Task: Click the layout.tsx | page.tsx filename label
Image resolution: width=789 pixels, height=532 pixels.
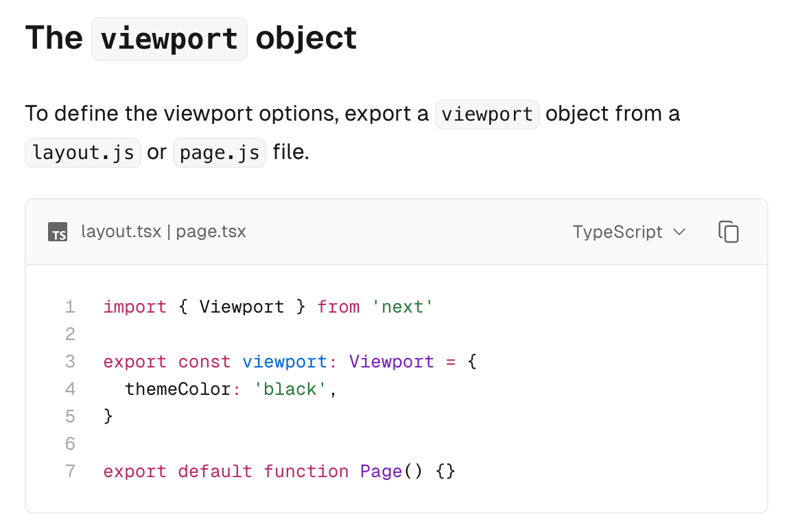Action: coord(163,232)
